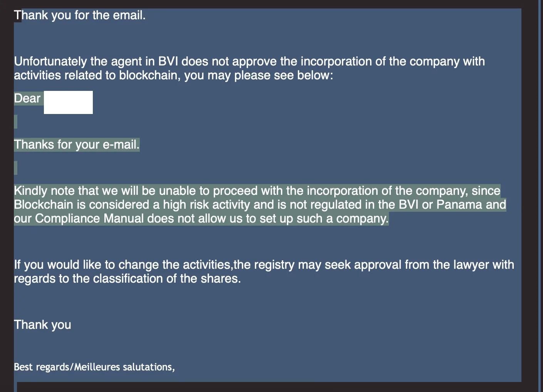Click the highlighted word 'Dear'
This screenshot has height=392, width=543.
coord(27,99)
